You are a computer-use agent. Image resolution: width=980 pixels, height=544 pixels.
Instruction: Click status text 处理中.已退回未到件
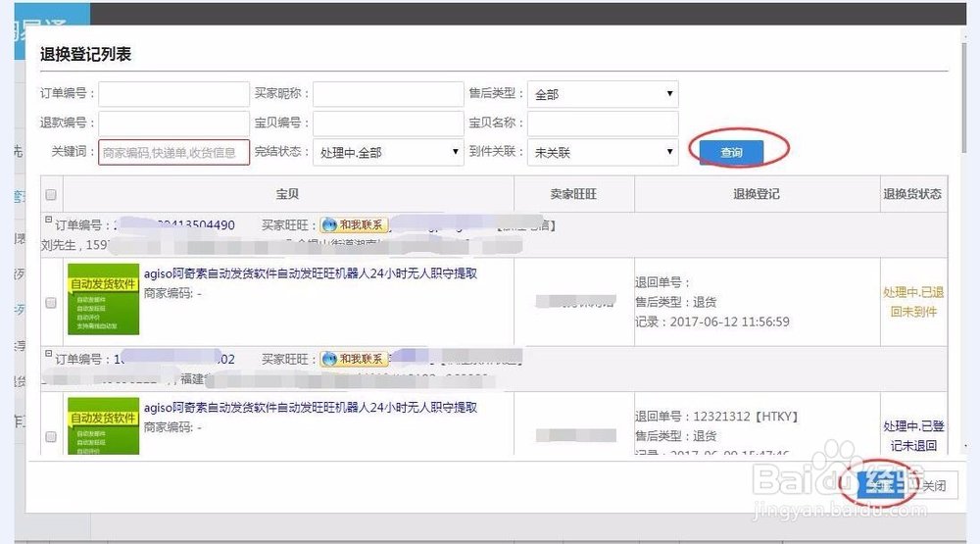913,302
